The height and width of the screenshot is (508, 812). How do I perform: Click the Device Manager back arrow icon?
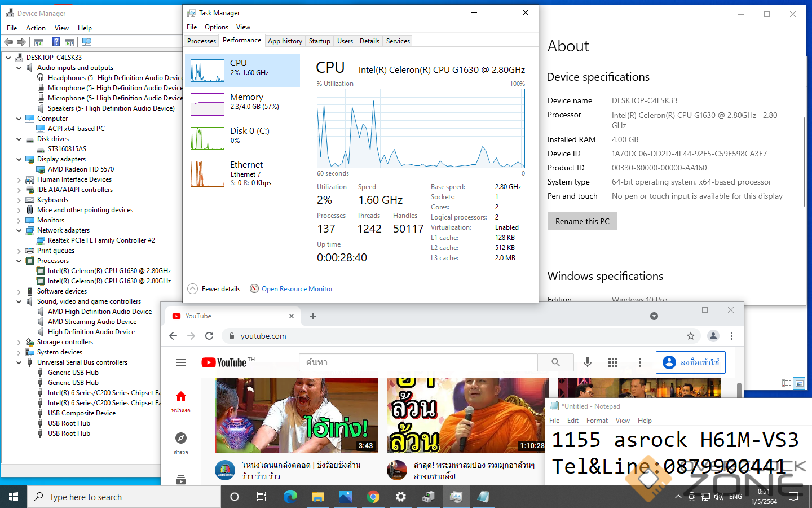click(x=8, y=42)
